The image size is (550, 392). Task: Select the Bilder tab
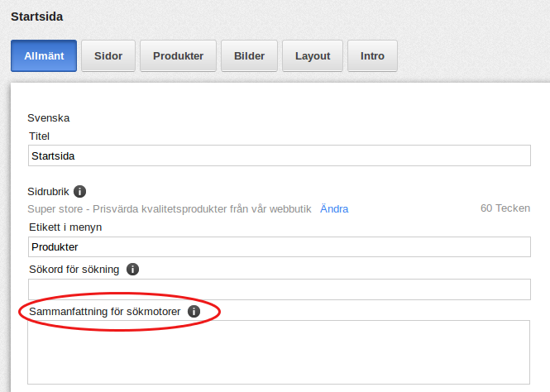pos(250,55)
